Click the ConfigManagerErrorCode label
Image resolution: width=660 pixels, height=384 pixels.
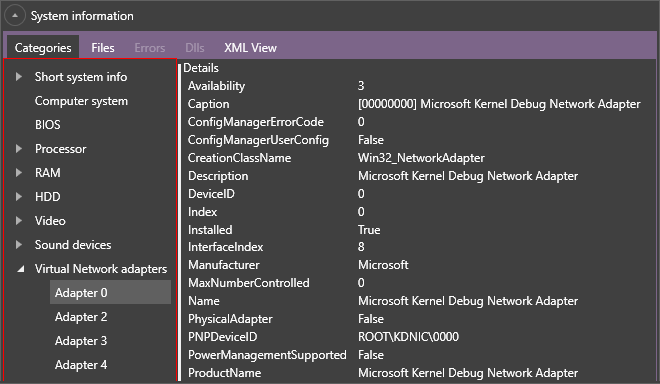click(255, 122)
